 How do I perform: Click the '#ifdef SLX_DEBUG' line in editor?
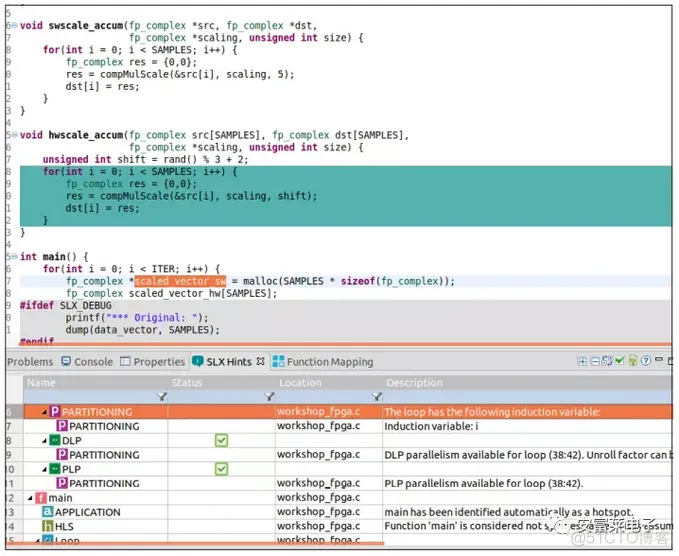[x=65, y=305]
